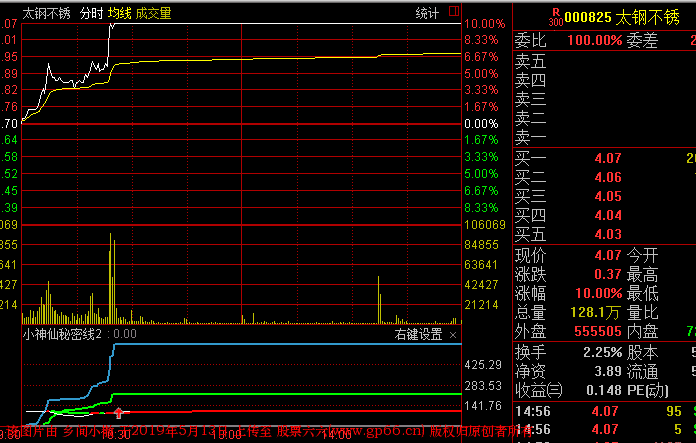Click the tall volume bar at the price spike
This screenshot has height=443, width=696.
click(x=108, y=282)
